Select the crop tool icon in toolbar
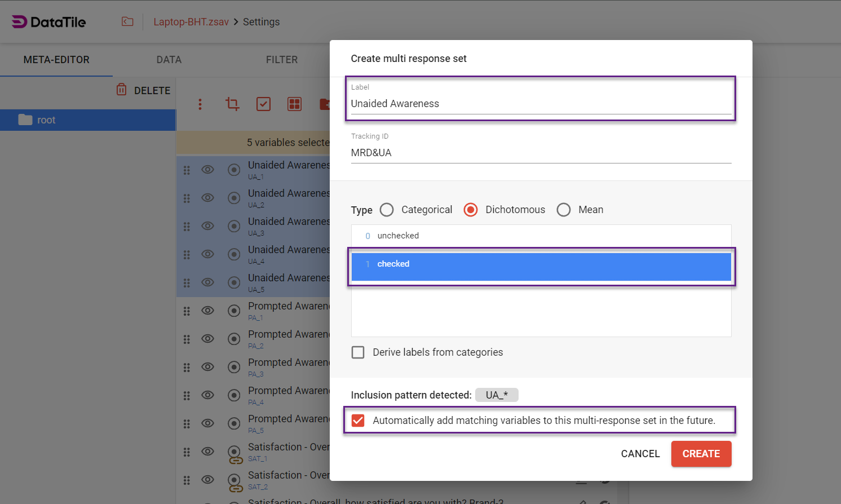 pyautogui.click(x=232, y=104)
